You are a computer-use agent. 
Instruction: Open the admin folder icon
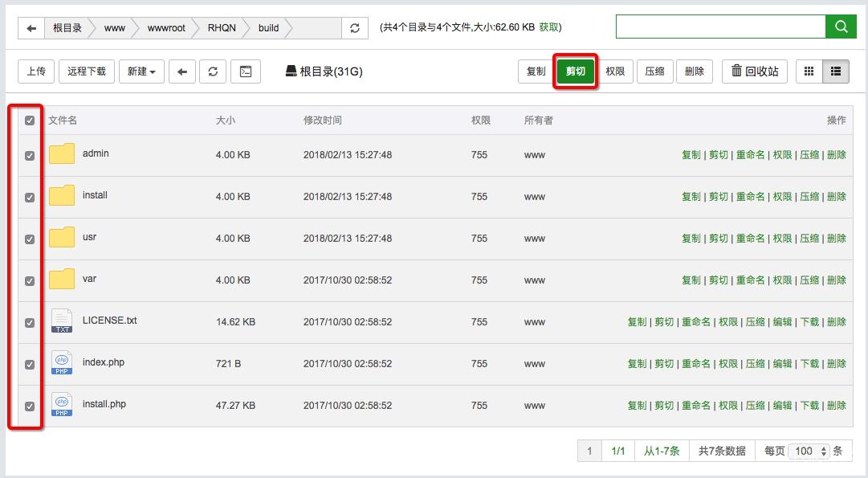[62, 153]
